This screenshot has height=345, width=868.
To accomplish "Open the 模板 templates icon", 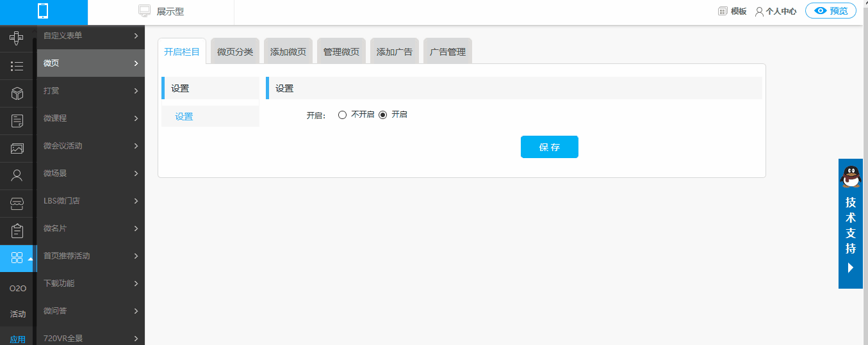I will pos(723,11).
